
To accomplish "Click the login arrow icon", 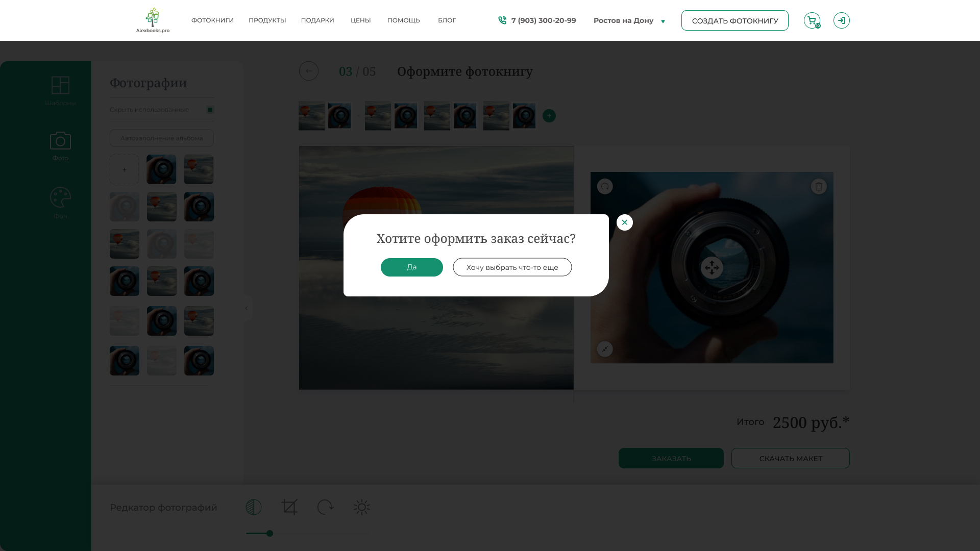I will 842,20.
